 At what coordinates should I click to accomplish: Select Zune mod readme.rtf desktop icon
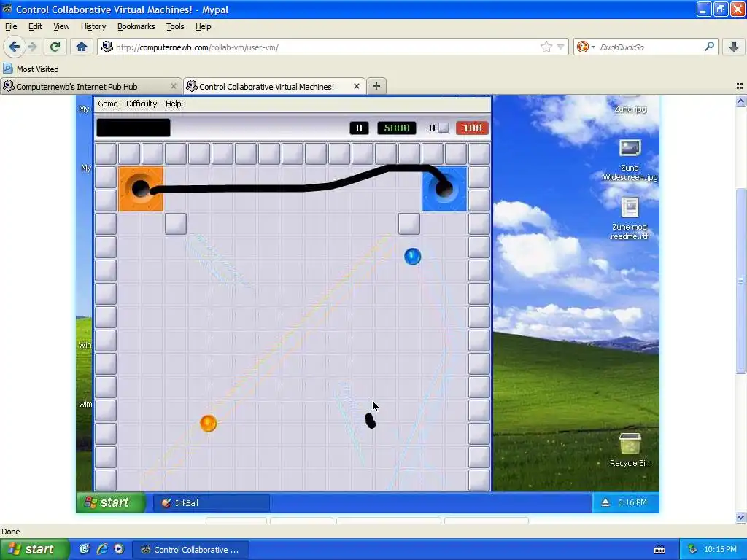point(630,219)
